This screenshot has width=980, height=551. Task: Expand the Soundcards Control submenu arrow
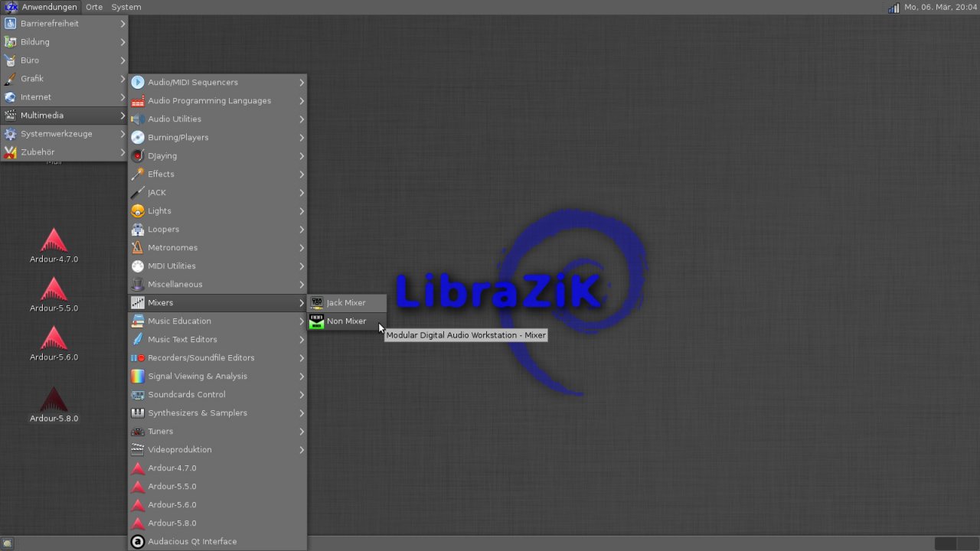(302, 395)
